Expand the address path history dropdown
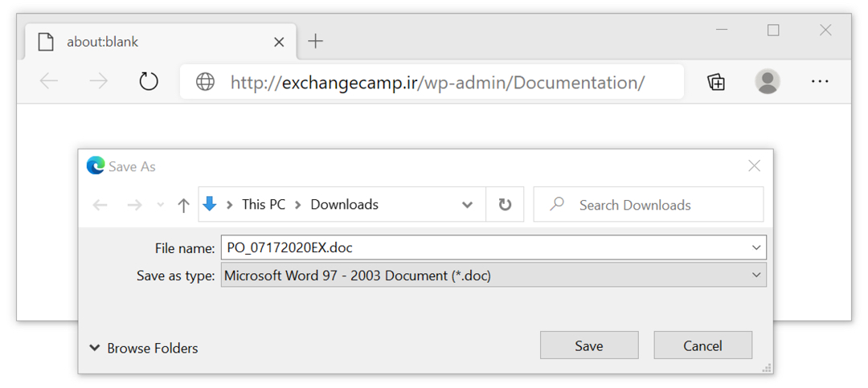 467,205
